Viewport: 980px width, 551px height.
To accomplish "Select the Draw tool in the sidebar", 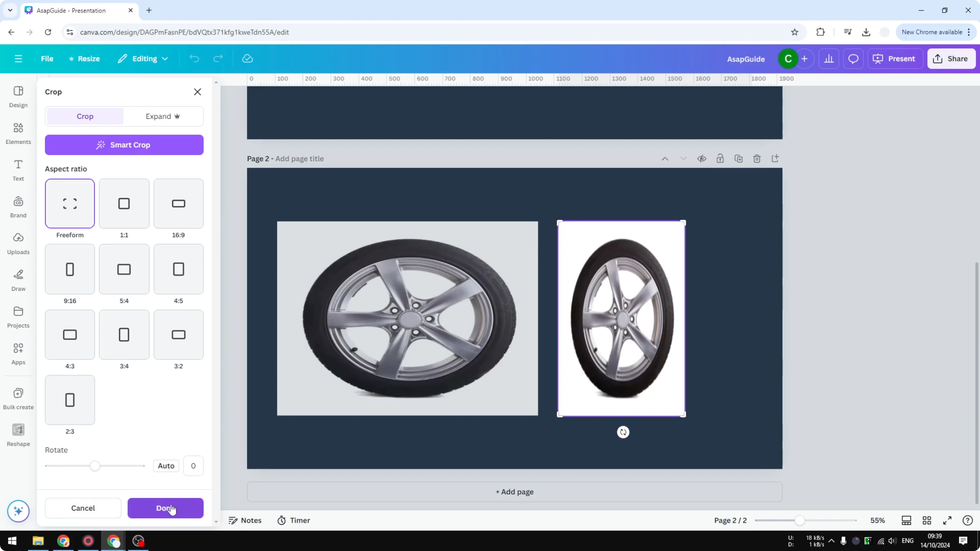I will tap(18, 280).
